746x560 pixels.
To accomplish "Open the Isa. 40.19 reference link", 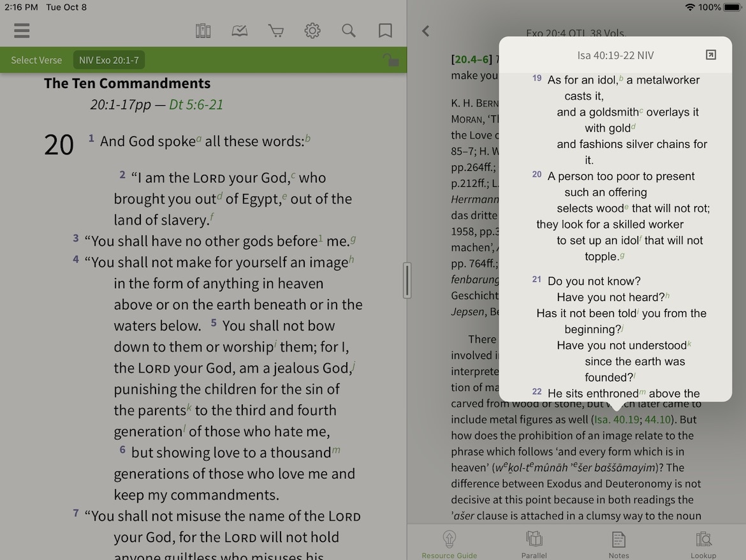I will pyautogui.click(x=617, y=420).
